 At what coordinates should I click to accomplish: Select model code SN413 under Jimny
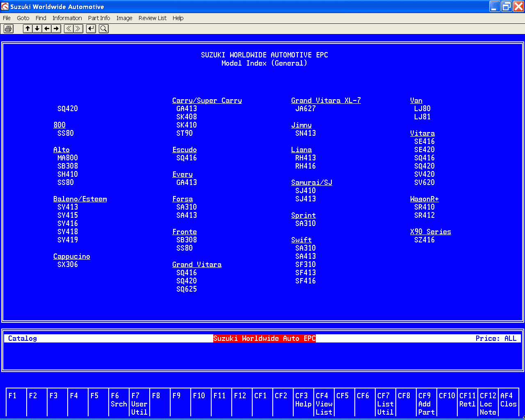(306, 133)
